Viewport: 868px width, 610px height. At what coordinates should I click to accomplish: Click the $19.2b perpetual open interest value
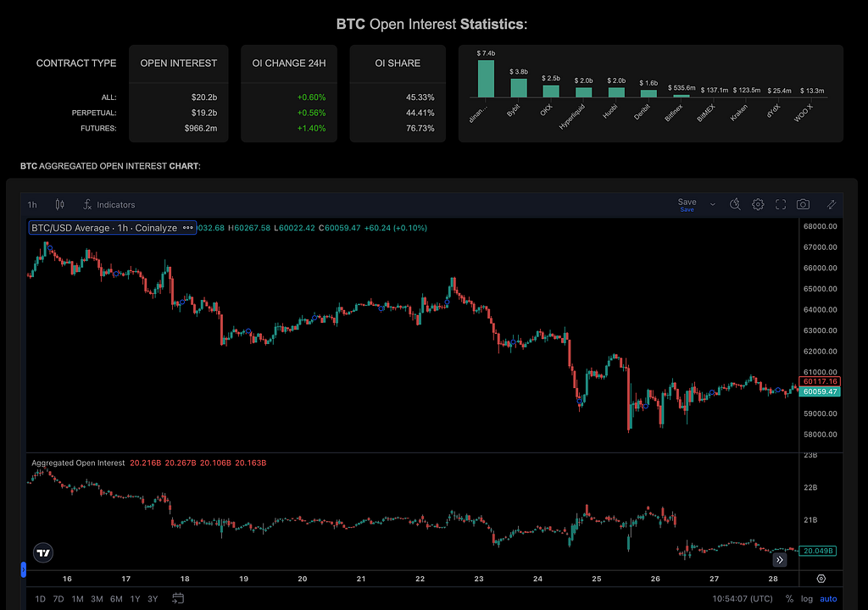[x=204, y=113]
